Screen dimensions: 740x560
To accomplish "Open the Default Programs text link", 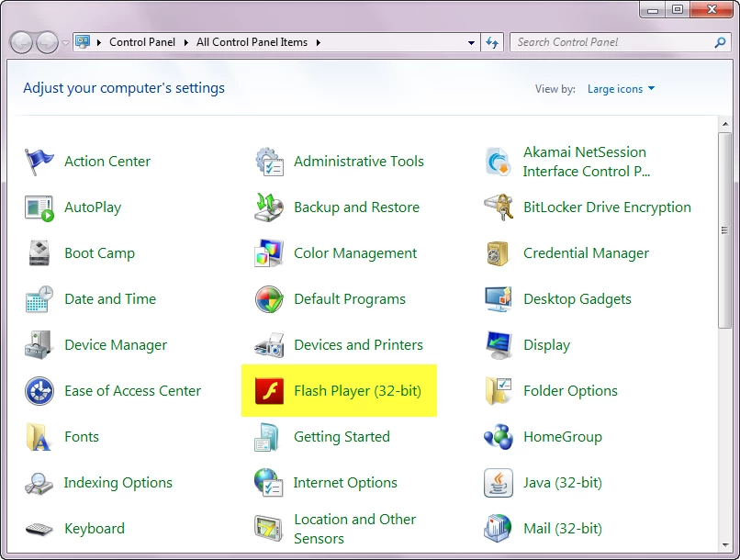I will pyautogui.click(x=350, y=299).
